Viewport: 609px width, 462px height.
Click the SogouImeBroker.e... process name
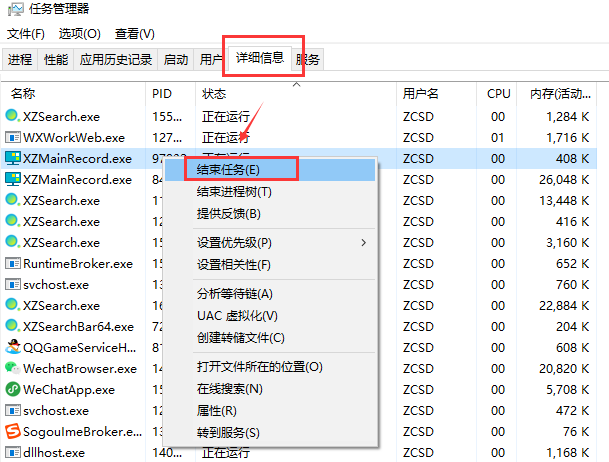[x=82, y=431]
